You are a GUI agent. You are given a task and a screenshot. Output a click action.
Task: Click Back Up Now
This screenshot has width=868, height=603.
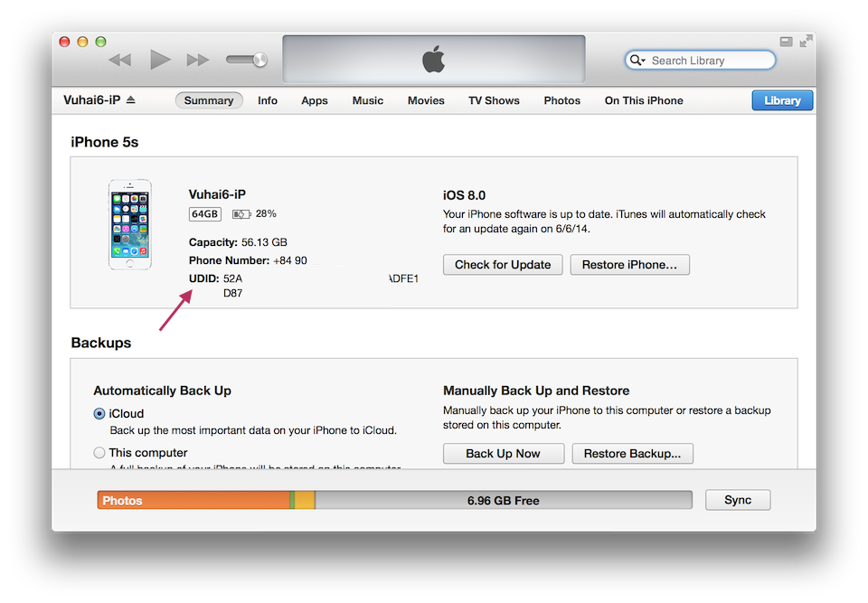coord(504,454)
